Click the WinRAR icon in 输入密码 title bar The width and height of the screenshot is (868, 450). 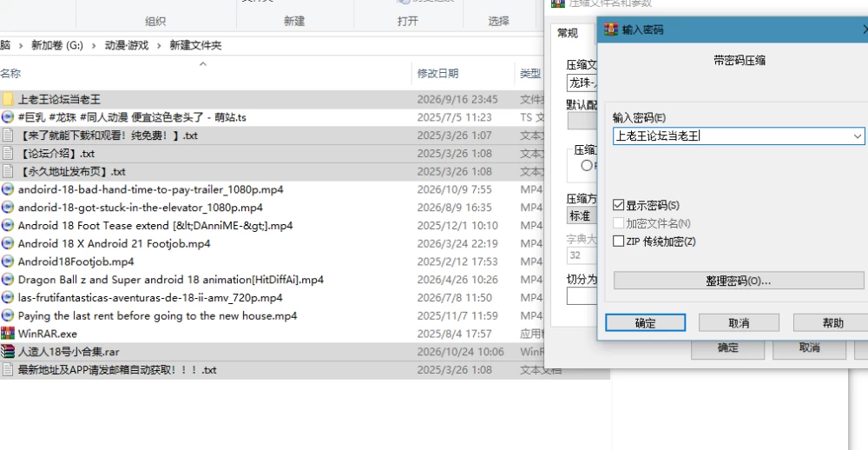tap(611, 30)
